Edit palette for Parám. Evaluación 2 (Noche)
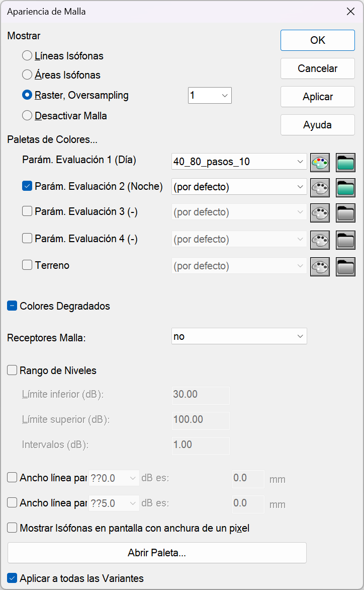The image size is (364, 590). coord(320,188)
